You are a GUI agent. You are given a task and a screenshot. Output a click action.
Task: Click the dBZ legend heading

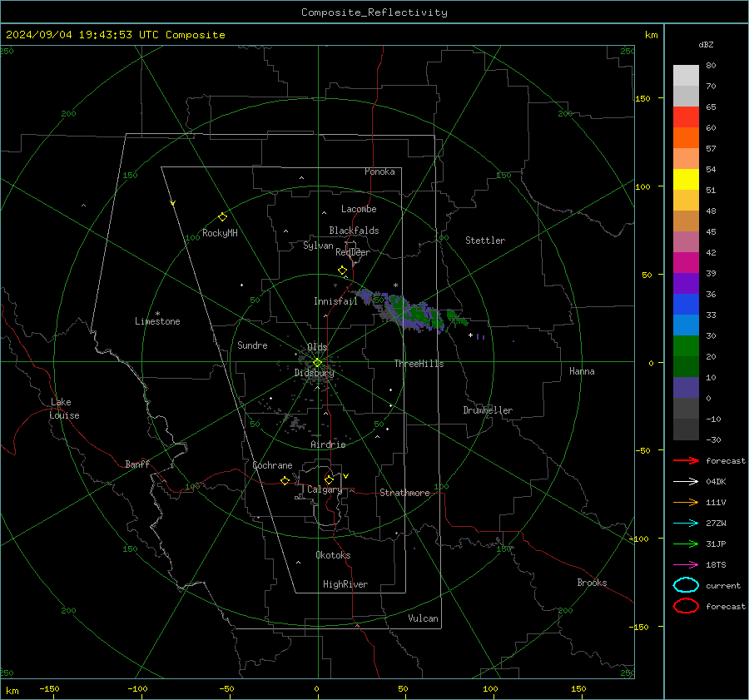[x=706, y=44]
